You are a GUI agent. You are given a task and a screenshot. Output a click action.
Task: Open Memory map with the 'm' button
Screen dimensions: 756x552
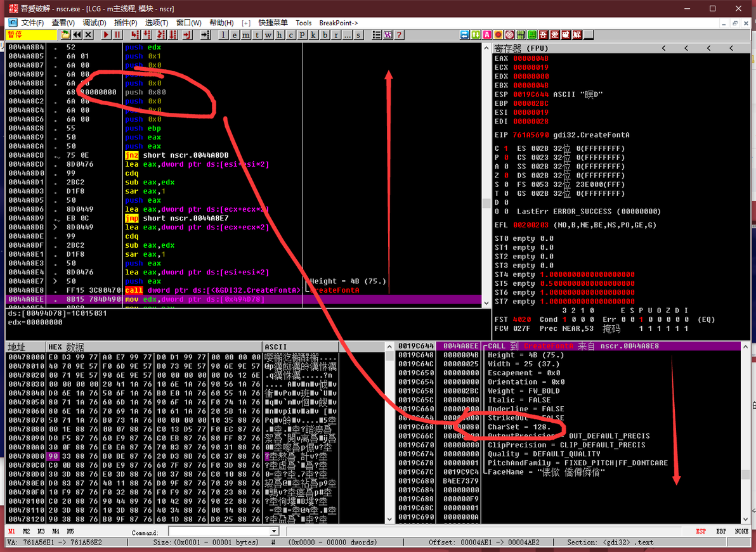246,35
